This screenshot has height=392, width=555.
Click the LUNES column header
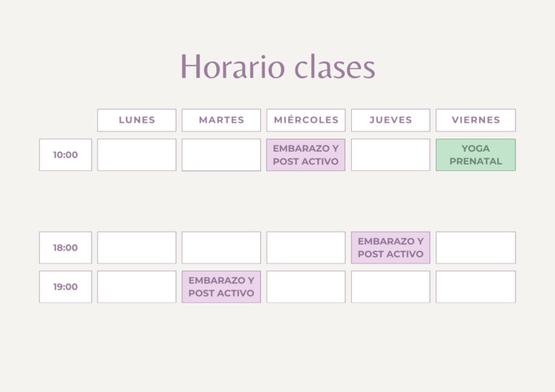click(x=137, y=120)
